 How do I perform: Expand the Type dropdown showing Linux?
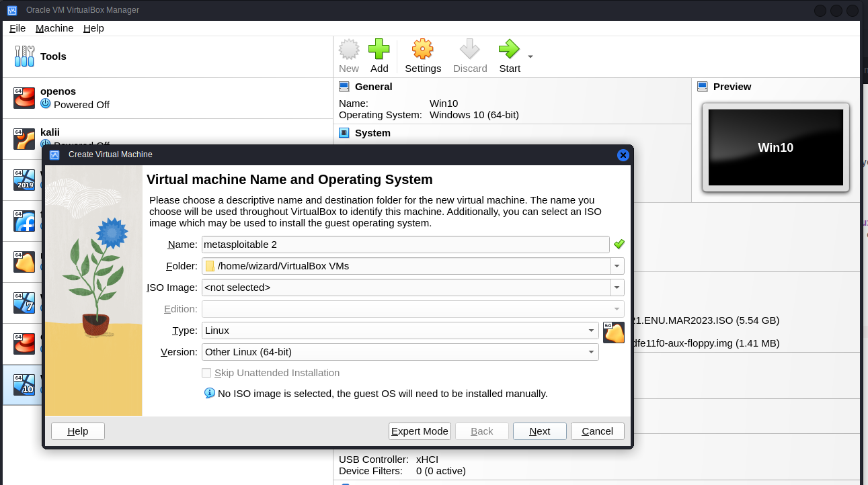591,330
